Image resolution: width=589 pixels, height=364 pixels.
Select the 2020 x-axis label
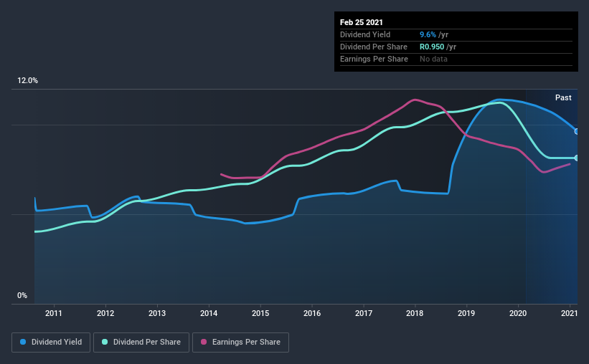(x=518, y=313)
